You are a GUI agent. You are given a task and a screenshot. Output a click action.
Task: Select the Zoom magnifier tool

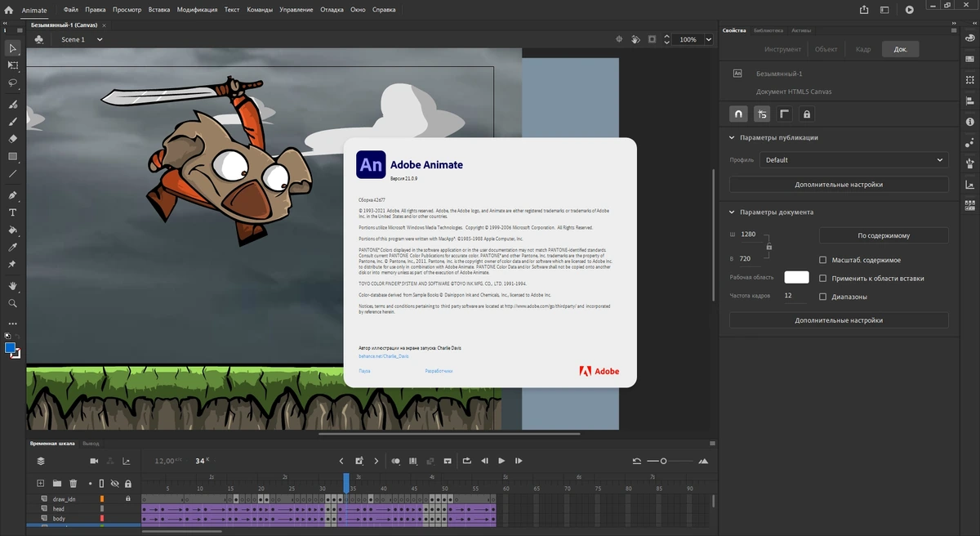[x=12, y=303]
